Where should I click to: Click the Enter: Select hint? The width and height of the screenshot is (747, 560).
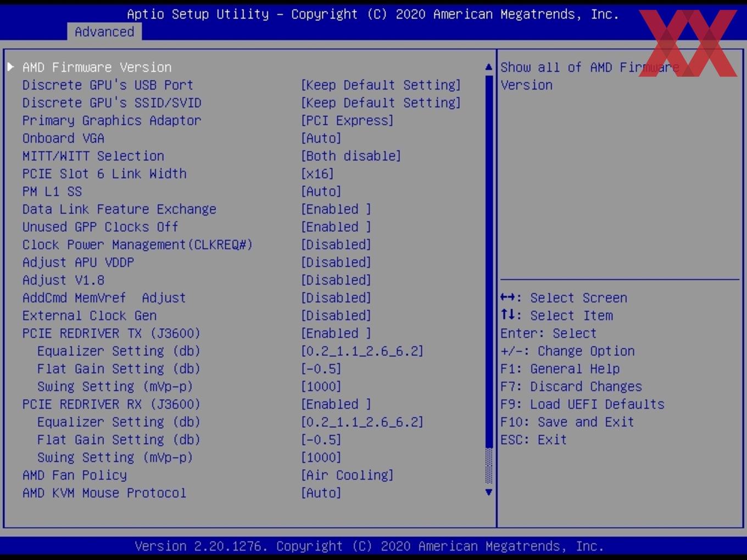[x=549, y=333]
